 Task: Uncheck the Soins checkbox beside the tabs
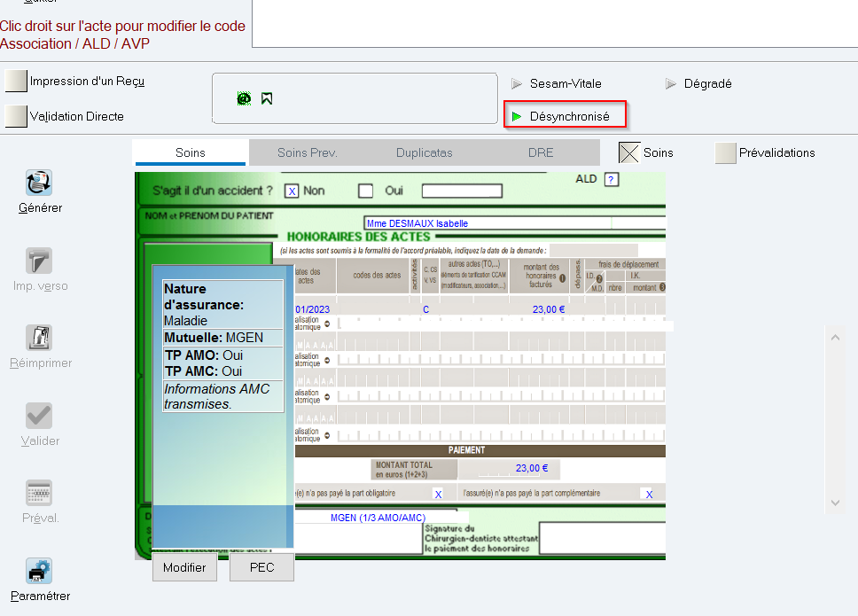[x=629, y=152]
